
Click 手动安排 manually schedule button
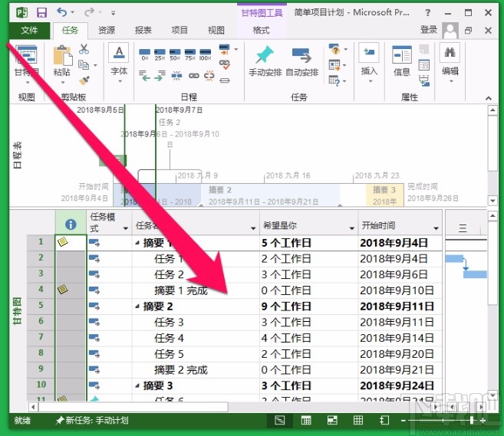pyautogui.click(x=265, y=61)
